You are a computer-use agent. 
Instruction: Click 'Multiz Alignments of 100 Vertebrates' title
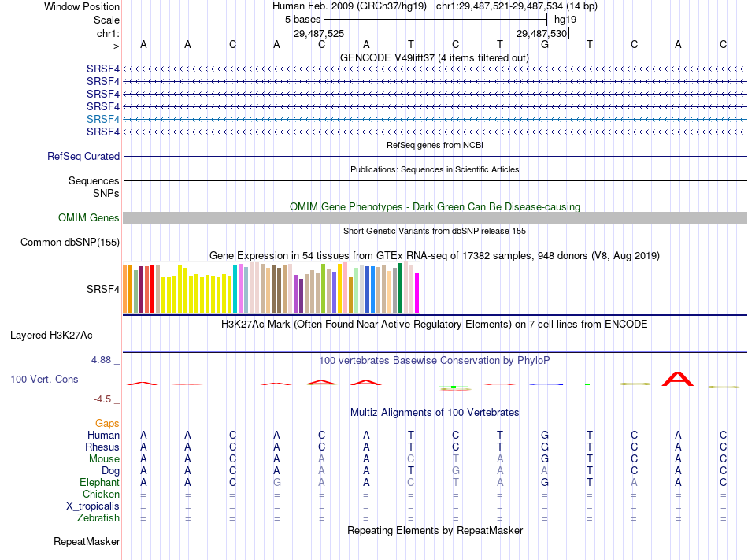[435, 412]
